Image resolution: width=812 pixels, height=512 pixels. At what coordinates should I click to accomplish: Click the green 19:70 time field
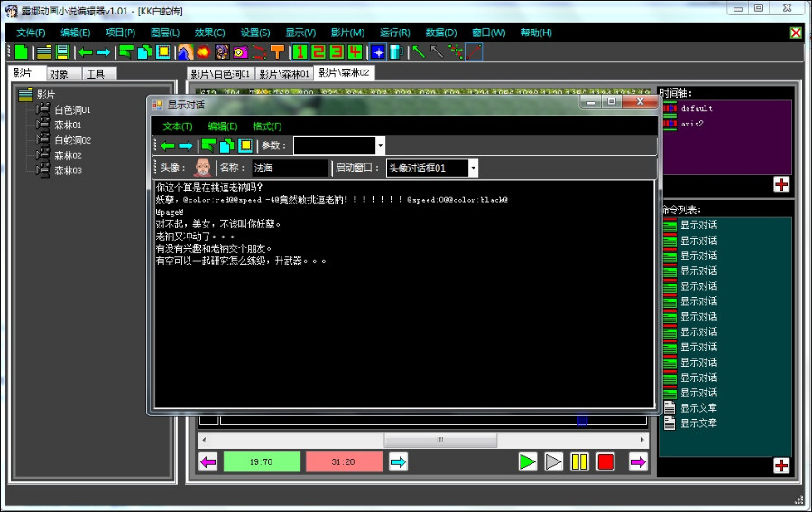click(x=262, y=461)
